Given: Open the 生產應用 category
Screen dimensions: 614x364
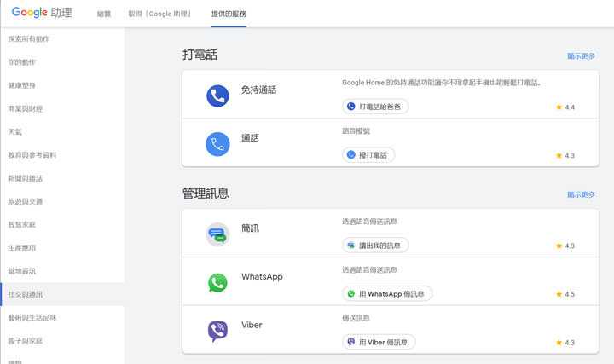Looking at the screenshot, I should click(x=21, y=248).
